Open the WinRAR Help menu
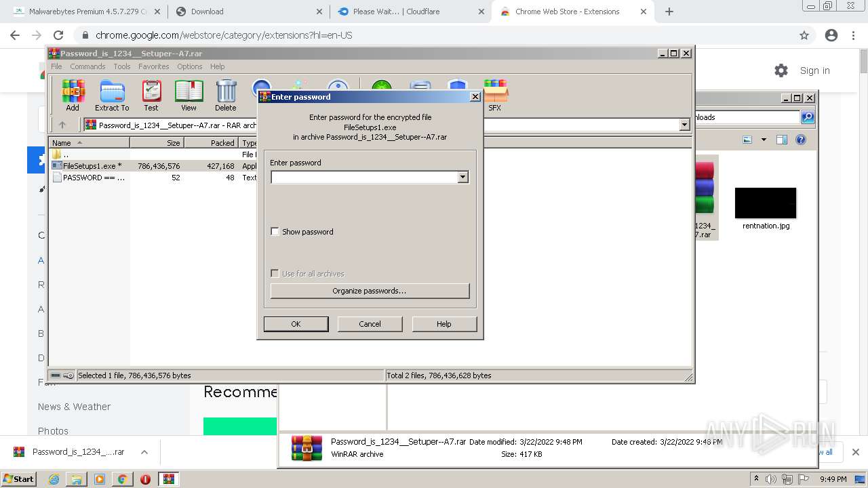The height and width of the screenshot is (488, 868). click(217, 66)
